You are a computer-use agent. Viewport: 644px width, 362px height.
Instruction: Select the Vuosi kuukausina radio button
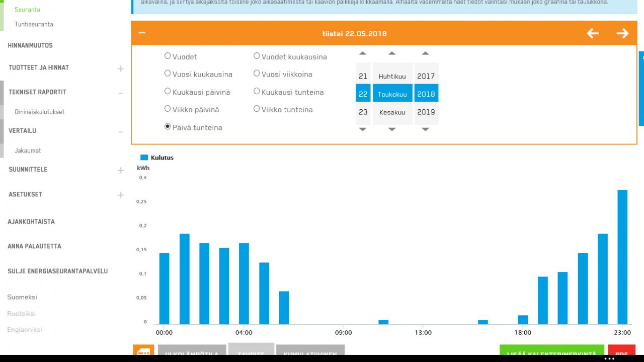click(x=168, y=74)
